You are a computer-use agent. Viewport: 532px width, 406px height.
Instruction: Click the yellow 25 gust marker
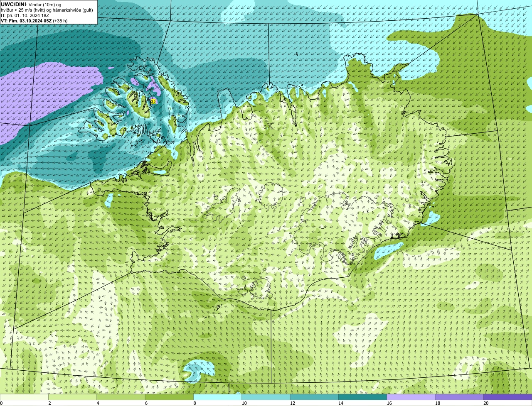[153, 101]
